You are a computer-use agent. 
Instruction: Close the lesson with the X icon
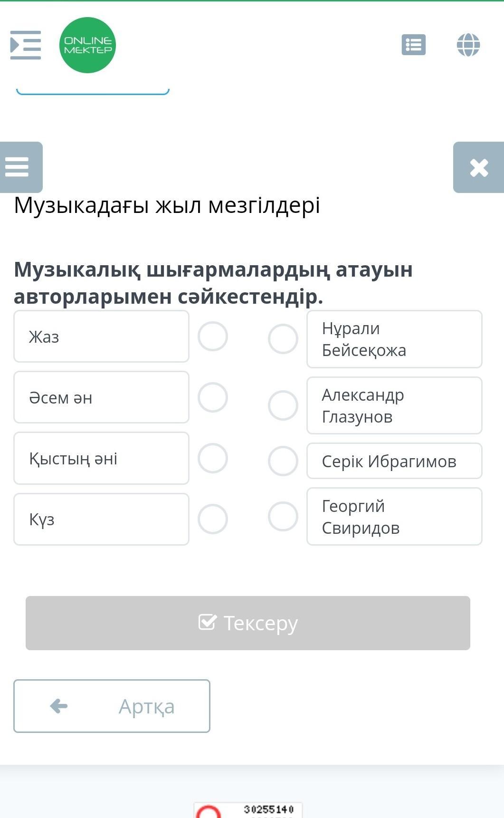[x=479, y=167]
